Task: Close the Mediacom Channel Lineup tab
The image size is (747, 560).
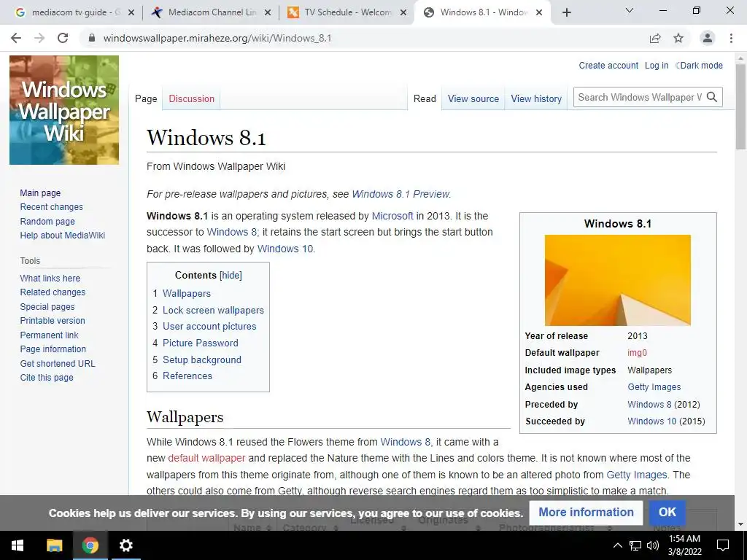Action: click(x=268, y=12)
